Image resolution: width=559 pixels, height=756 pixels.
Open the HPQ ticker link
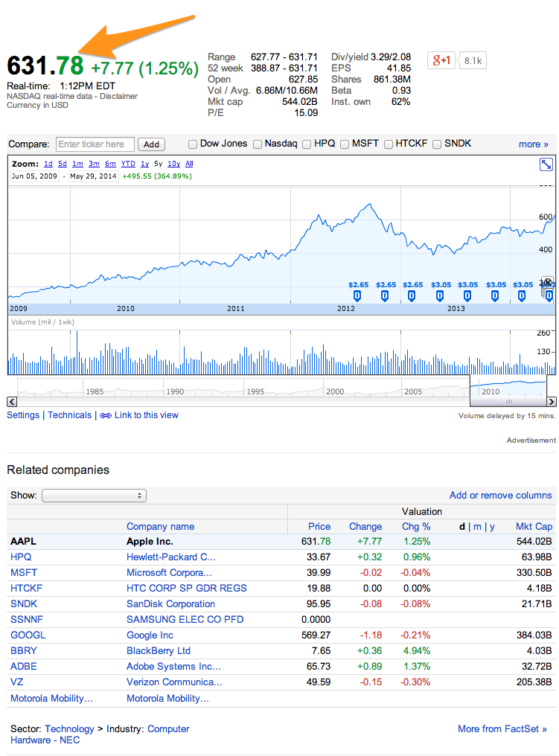pos(21,557)
